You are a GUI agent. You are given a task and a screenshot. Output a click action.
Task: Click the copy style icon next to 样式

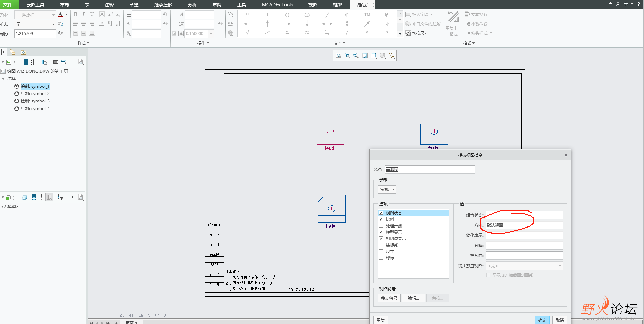(x=61, y=24)
